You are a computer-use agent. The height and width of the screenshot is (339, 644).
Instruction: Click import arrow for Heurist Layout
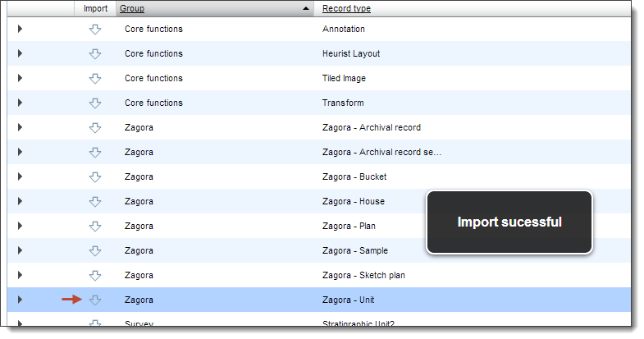[x=95, y=54]
